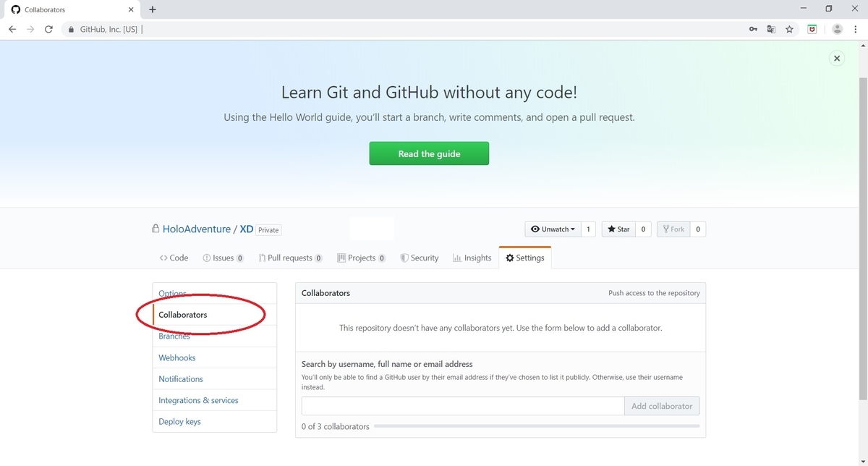The width and height of the screenshot is (868, 466).
Task: Select the Settings tab
Action: (x=525, y=258)
